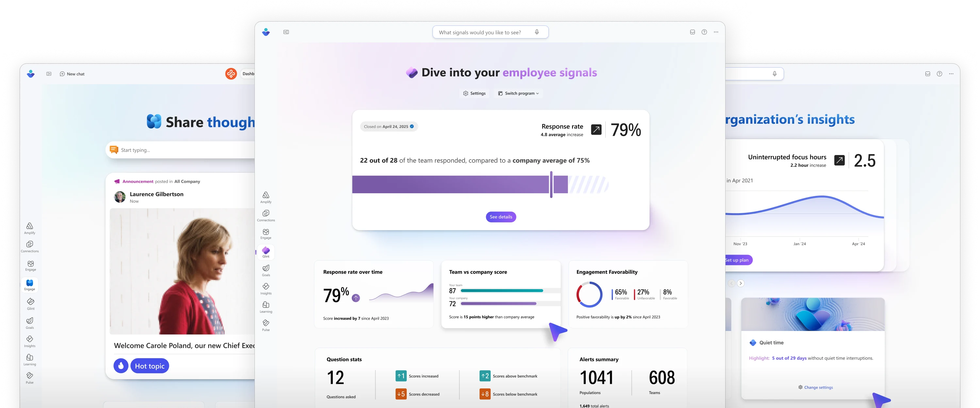Open Response rate arrow detail icon
Screen dimensions: 980x408
[596, 130]
